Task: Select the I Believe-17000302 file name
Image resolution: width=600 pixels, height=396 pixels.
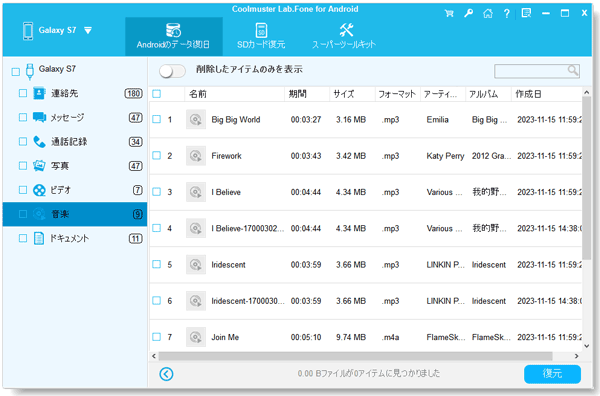Action: click(x=248, y=228)
